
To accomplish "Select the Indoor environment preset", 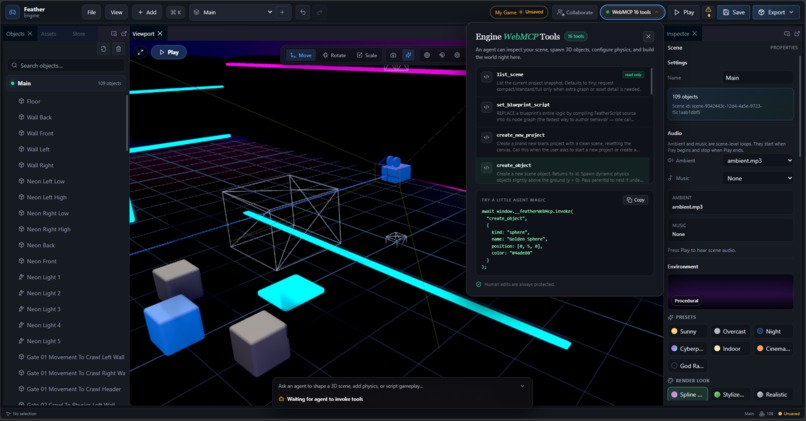I will (x=729, y=349).
